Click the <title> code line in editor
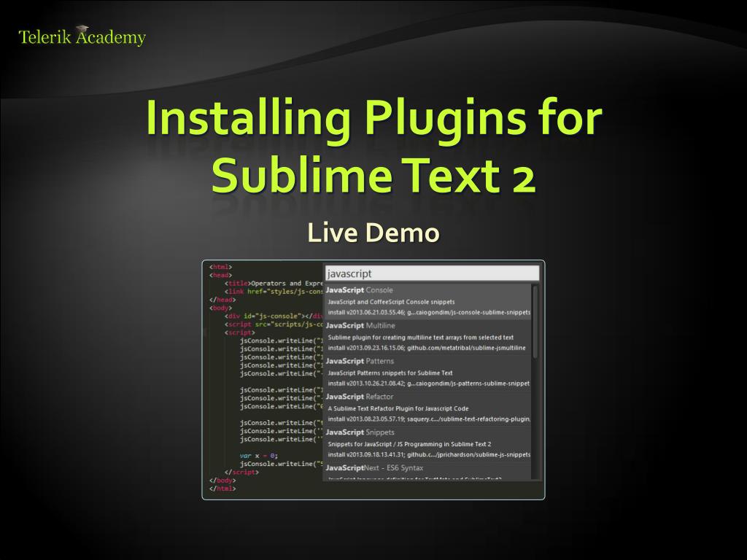The height and width of the screenshot is (560, 747). coord(274,284)
